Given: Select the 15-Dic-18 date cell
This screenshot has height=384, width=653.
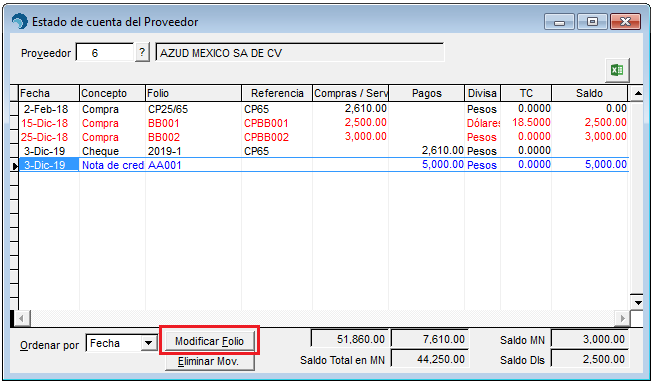Looking at the screenshot, I should point(49,123).
